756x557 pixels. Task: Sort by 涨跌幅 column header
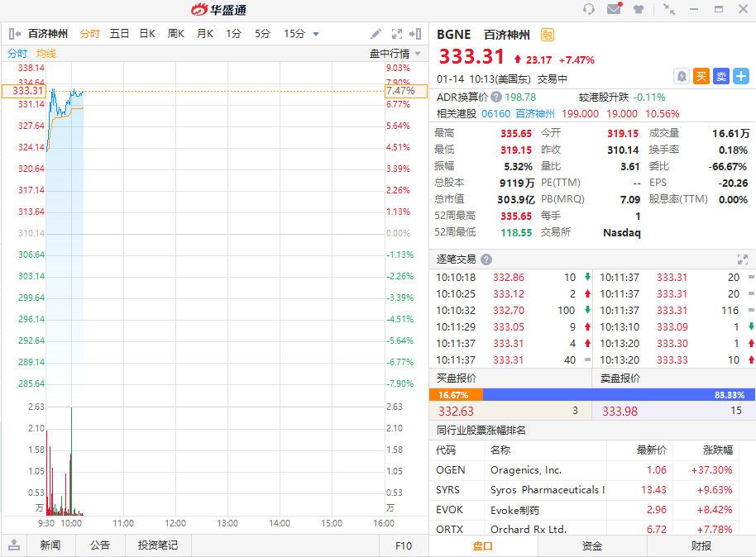pyautogui.click(x=718, y=450)
